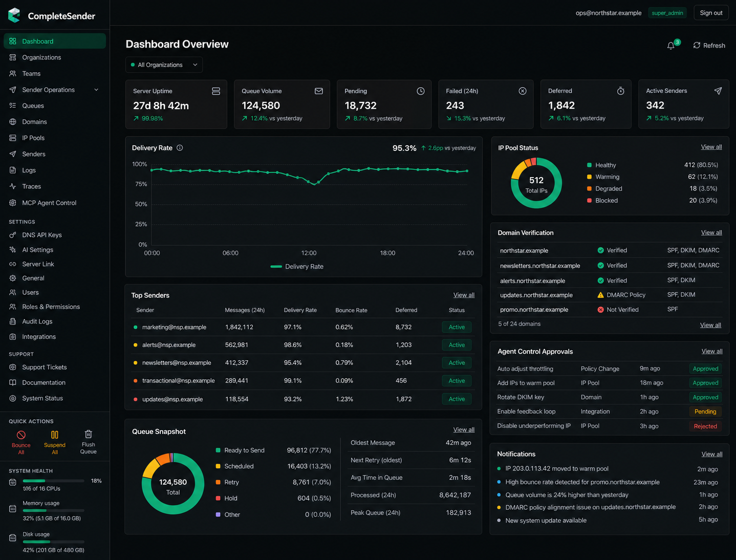Click View all beside Domain Verification heading

point(711,232)
